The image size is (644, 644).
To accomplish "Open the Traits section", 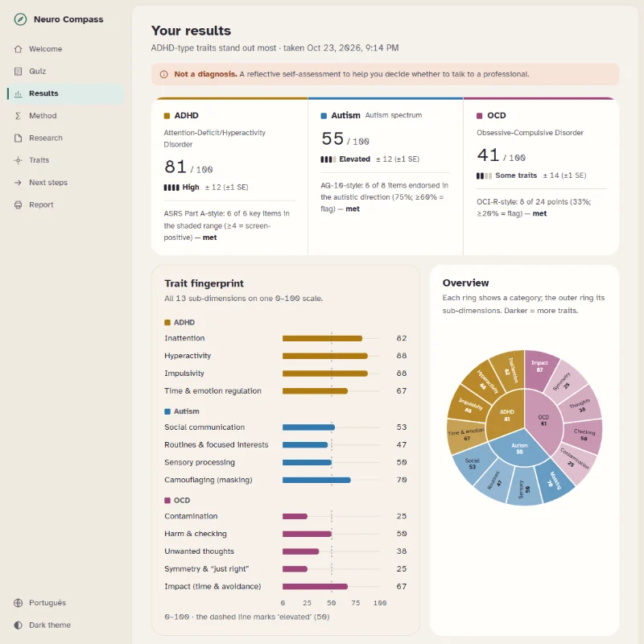I will pos(65,160).
